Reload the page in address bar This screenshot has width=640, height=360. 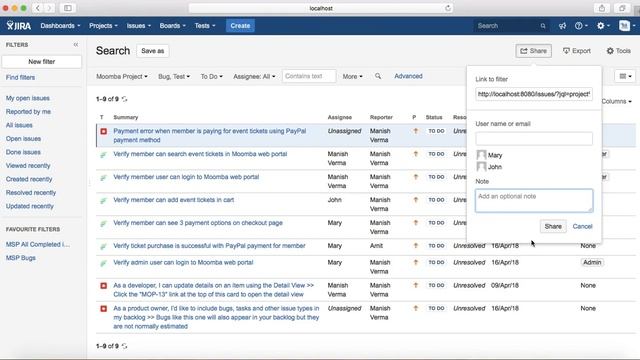click(448, 8)
